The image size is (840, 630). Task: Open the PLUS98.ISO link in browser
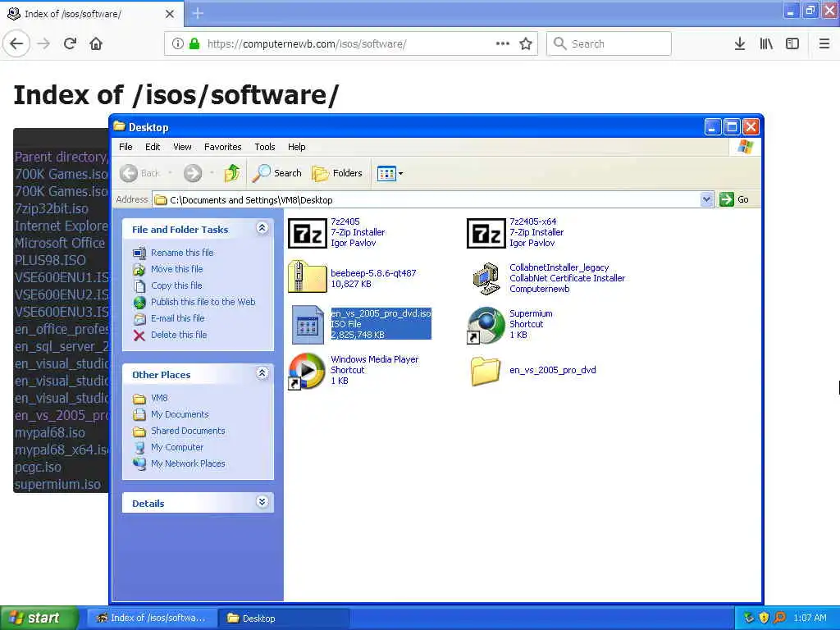[x=50, y=260]
